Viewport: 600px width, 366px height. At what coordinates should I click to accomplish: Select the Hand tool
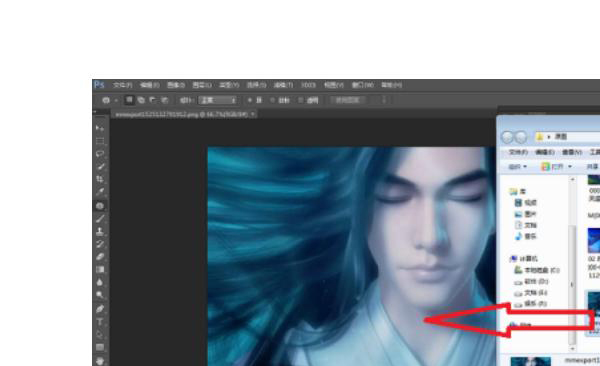(100, 361)
